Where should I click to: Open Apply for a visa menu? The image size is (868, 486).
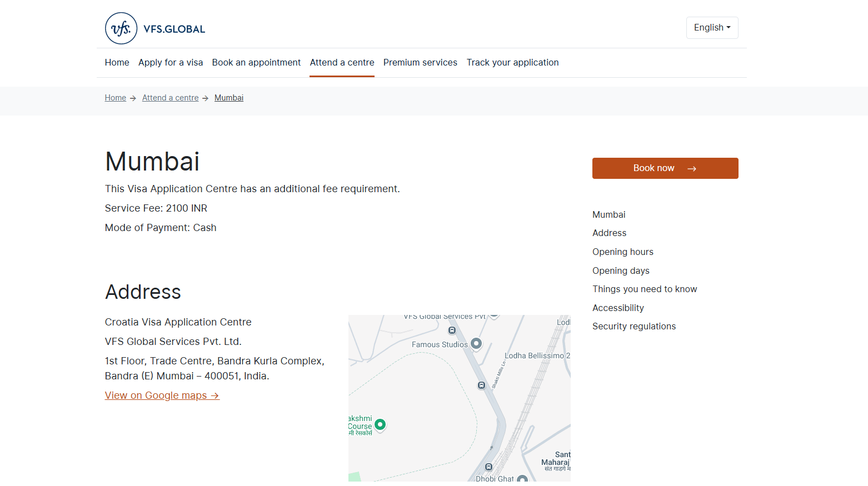coord(171,62)
